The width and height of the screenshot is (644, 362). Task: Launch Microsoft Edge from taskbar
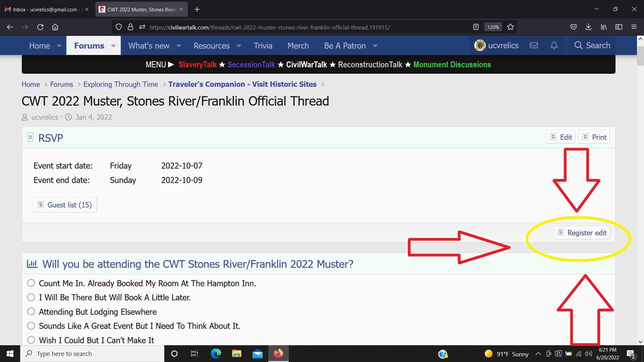[x=216, y=354]
